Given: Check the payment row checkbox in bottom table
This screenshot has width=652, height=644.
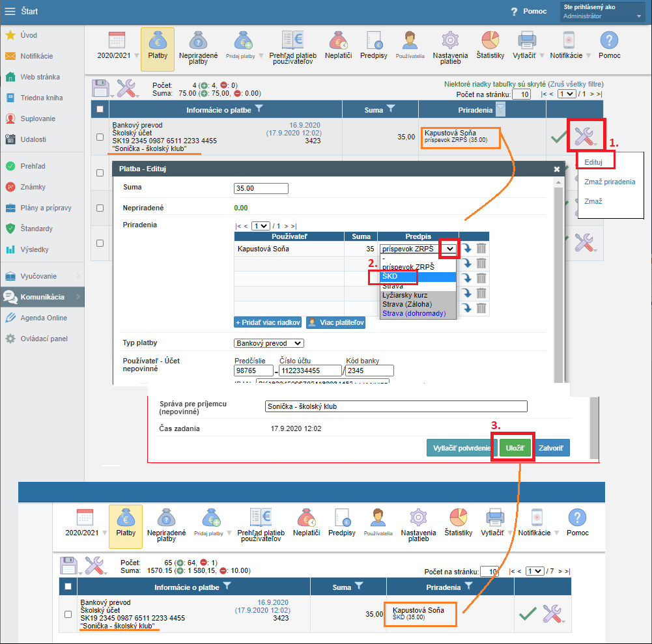Looking at the screenshot, I should coord(68,614).
